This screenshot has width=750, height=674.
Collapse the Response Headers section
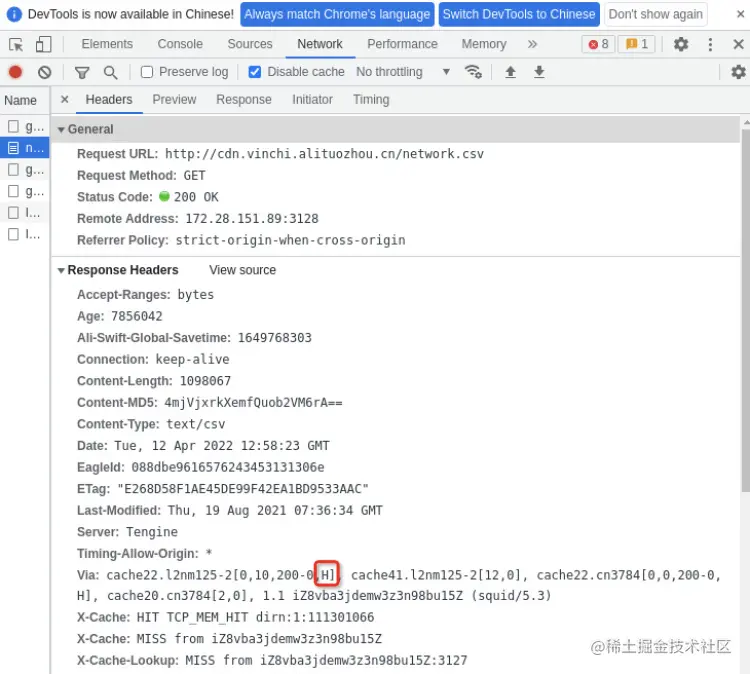click(x=61, y=270)
